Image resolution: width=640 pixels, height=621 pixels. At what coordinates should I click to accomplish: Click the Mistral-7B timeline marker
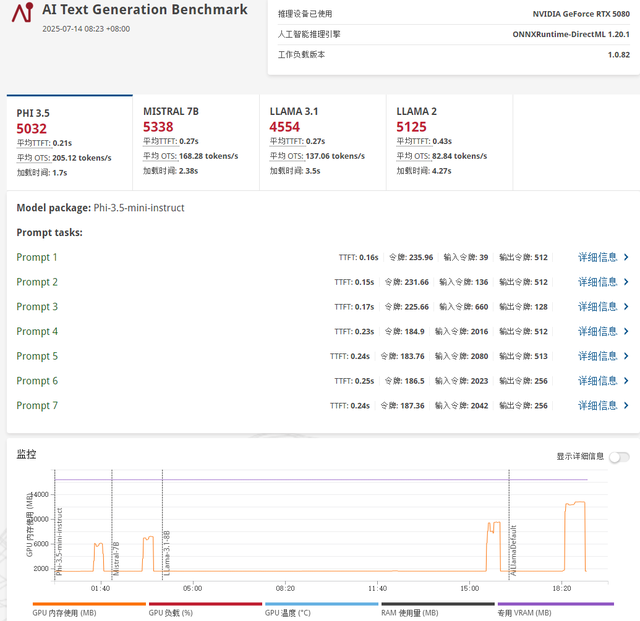[116, 559]
